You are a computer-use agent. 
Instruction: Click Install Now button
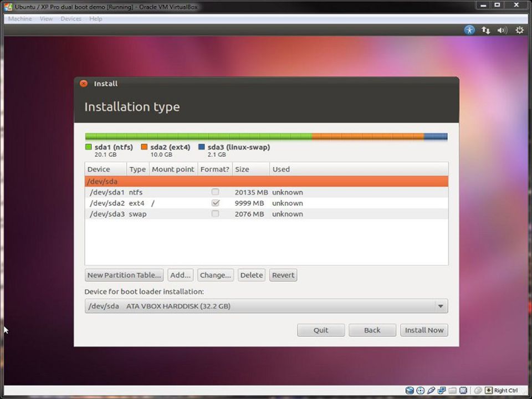pos(424,330)
